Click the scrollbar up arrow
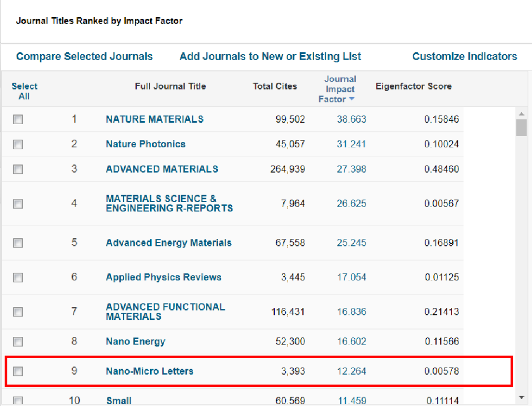 click(522, 114)
